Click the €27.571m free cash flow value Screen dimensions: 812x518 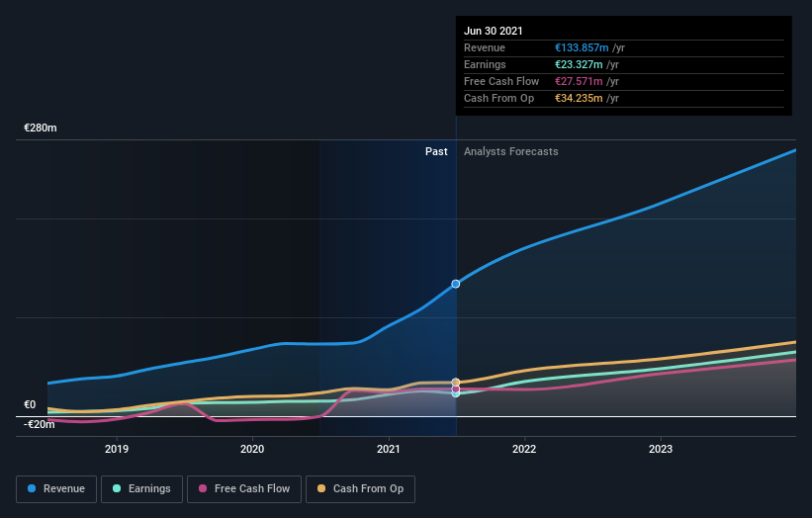pos(579,81)
